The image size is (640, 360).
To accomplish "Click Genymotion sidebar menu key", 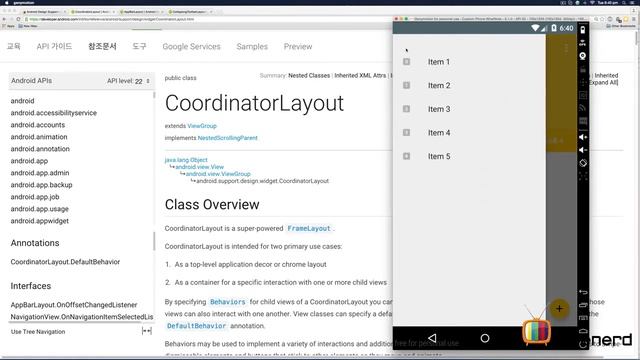I will tap(583, 318).
